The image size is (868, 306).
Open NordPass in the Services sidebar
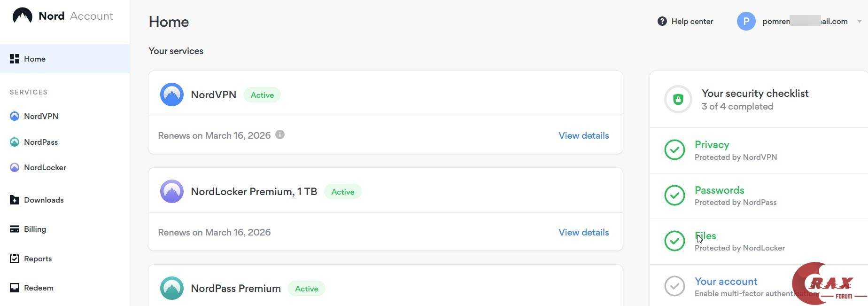coord(40,142)
